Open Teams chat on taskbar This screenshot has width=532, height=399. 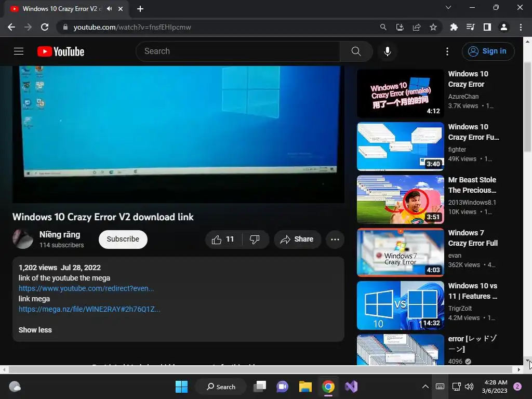click(x=282, y=387)
